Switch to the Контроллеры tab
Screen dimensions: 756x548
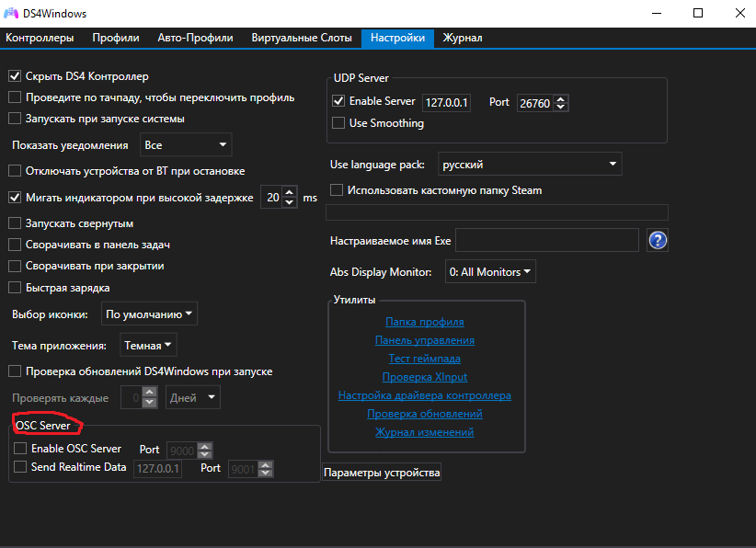(40, 38)
